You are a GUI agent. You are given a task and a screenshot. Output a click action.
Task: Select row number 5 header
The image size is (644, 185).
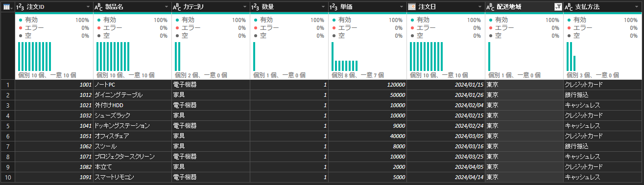click(7, 126)
